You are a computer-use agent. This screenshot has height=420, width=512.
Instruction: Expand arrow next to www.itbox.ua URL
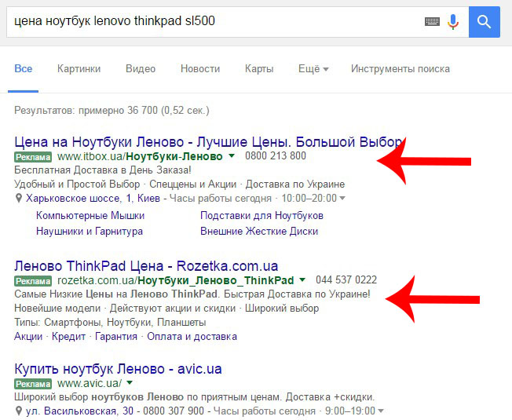pyautogui.click(x=232, y=155)
